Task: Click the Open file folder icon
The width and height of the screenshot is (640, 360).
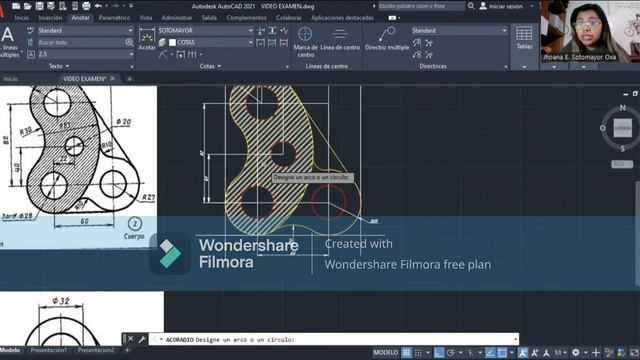Action: [27, 6]
